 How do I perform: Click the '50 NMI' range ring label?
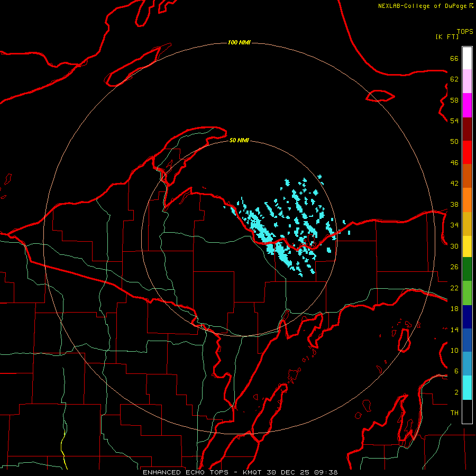[239, 140]
